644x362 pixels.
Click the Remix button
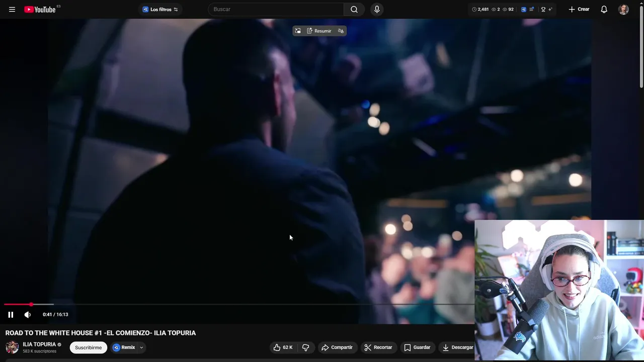pos(124,347)
